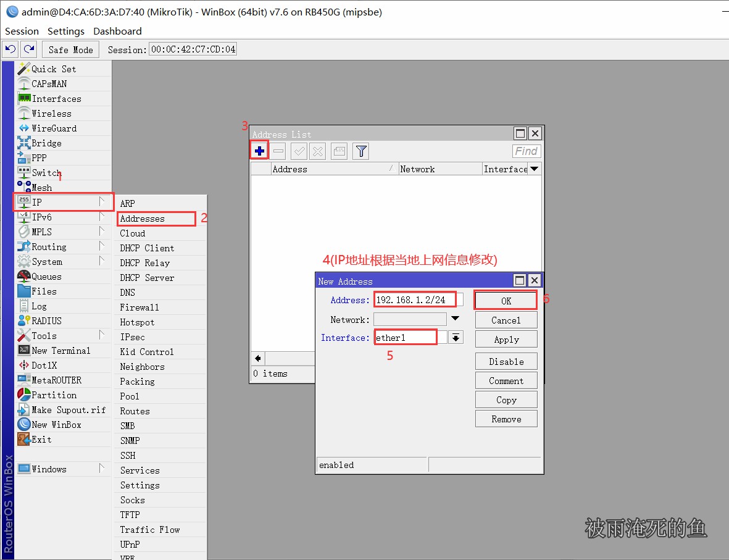This screenshot has height=560, width=729.
Task: Select DHCP Server from the IP submenu
Action: [x=147, y=278]
